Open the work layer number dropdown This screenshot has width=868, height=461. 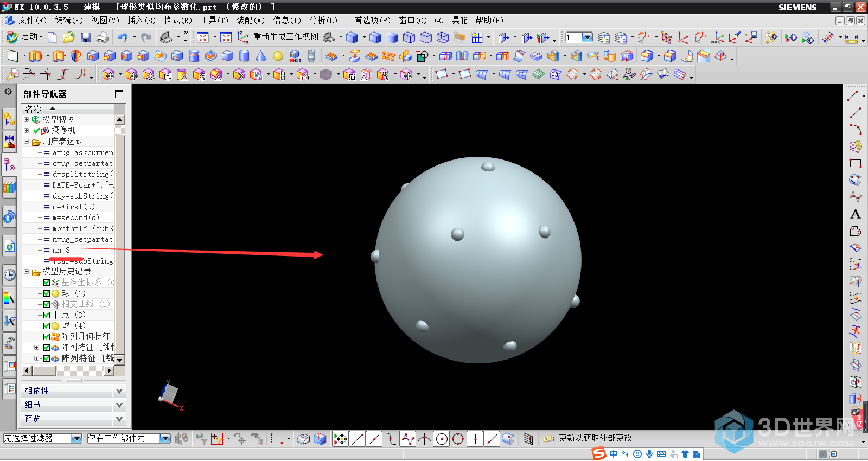pos(587,37)
